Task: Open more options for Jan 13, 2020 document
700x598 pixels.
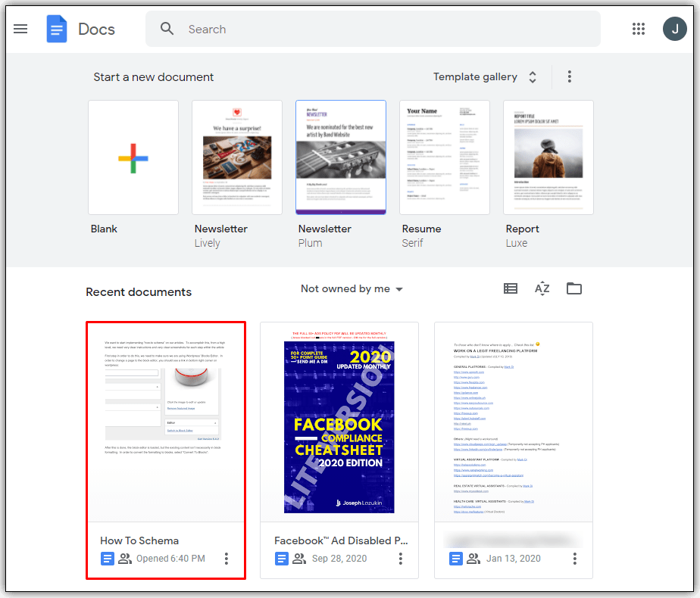Action: click(575, 559)
